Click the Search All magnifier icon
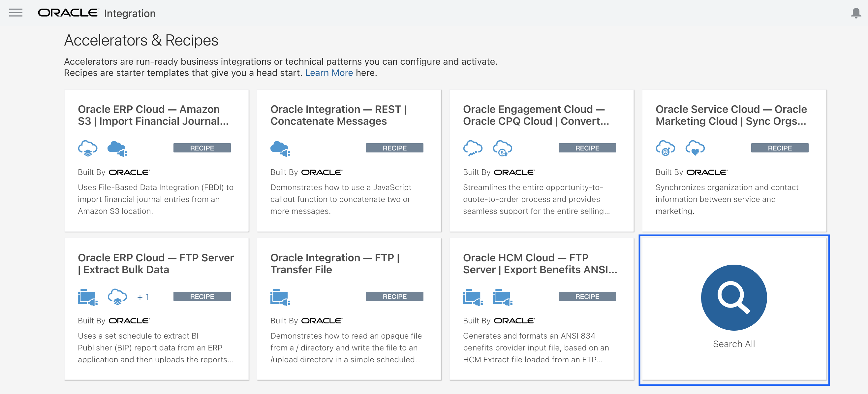 733,297
